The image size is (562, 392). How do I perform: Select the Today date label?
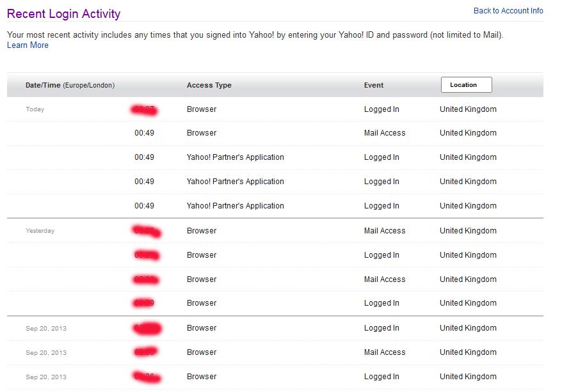[x=35, y=109]
